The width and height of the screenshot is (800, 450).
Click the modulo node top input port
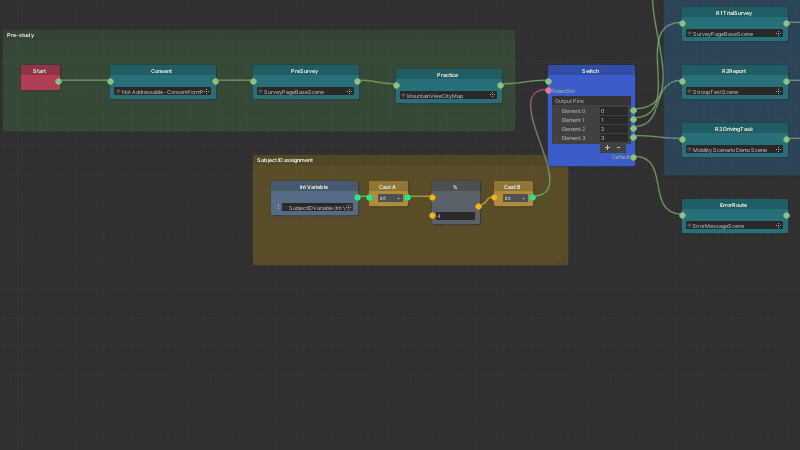click(x=432, y=197)
